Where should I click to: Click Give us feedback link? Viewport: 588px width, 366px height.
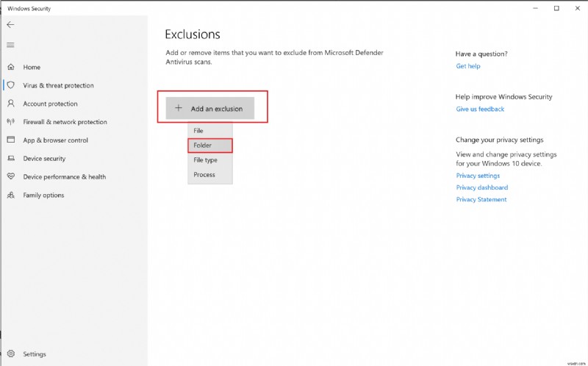coord(480,110)
